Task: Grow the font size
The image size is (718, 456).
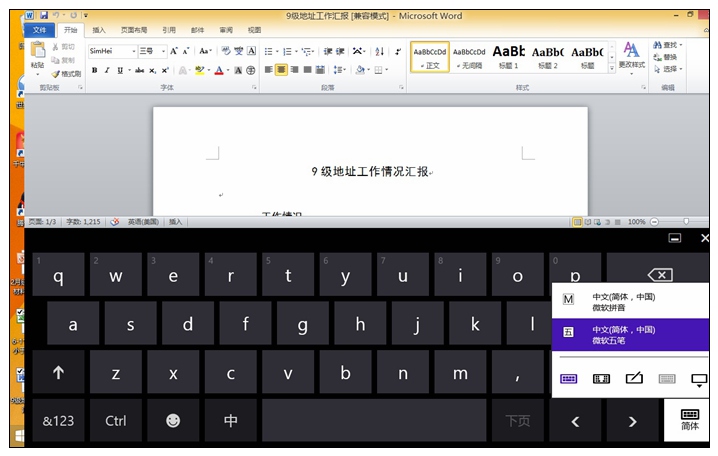Action: (x=174, y=51)
